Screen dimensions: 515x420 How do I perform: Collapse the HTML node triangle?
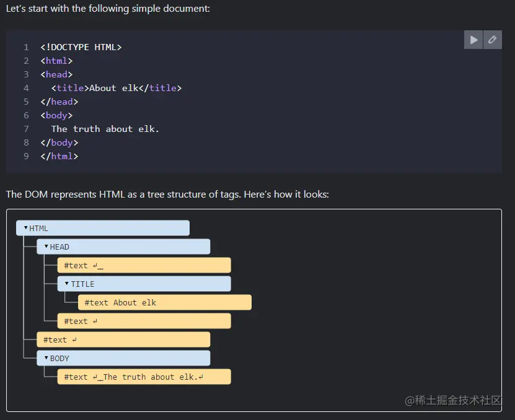(x=25, y=228)
